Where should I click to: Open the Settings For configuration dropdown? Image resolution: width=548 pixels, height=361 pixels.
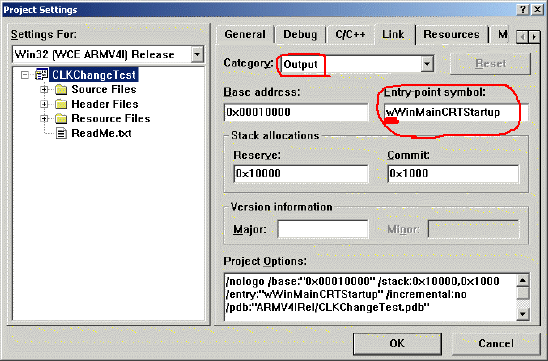point(197,55)
